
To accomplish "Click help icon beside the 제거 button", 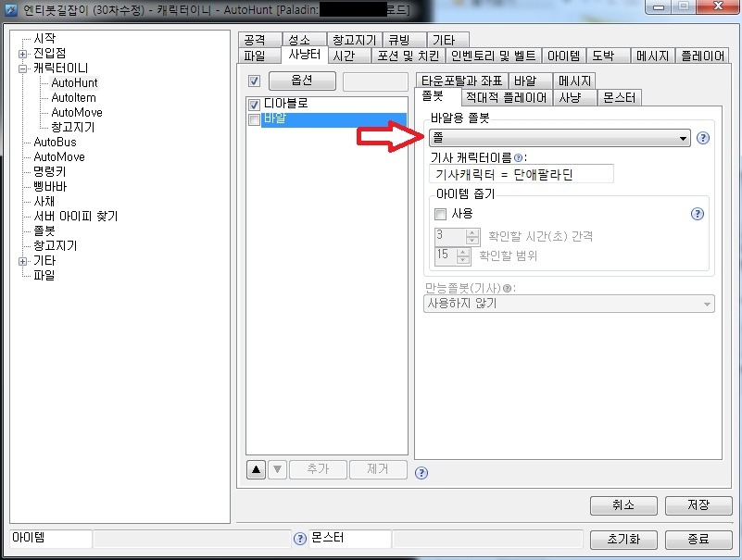I will pyautogui.click(x=421, y=472).
